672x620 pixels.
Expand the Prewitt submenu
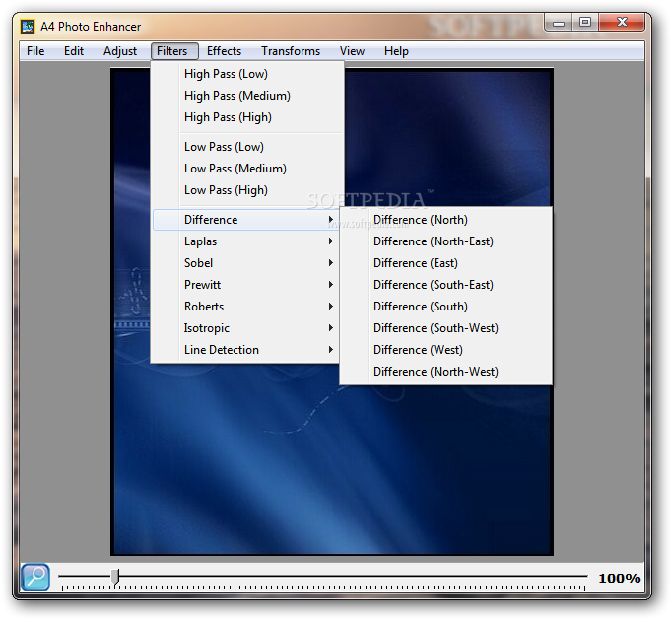[x=246, y=285]
